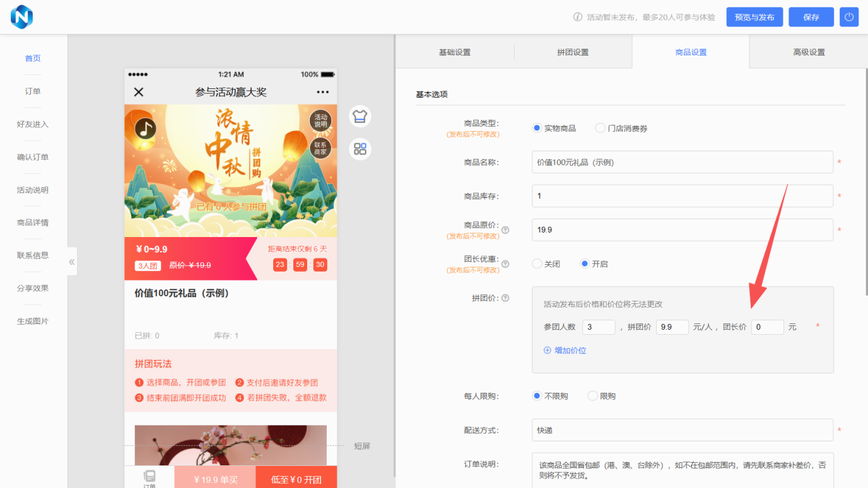The height and width of the screenshot is (488, 868).
Task: Turn off 团长优惠 by selecting 关闭
Action: coord(537,264)
